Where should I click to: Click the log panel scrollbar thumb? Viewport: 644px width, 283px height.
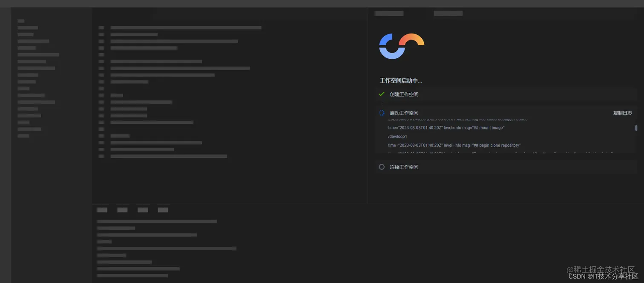[x=636, y=128]
